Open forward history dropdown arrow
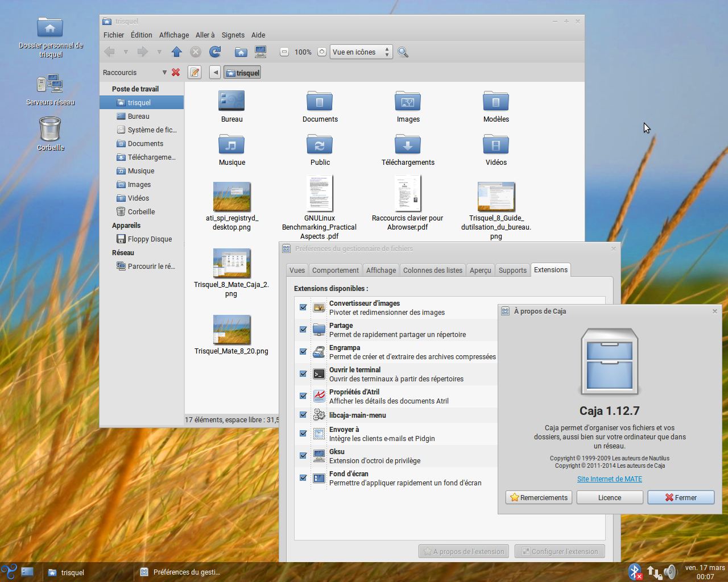 [159, 52]
